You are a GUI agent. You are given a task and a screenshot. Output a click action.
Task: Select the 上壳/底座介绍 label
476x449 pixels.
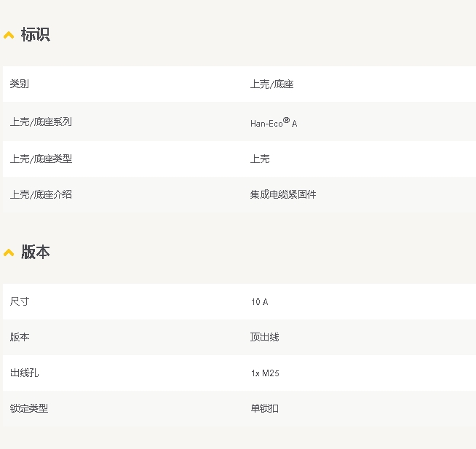41,194
